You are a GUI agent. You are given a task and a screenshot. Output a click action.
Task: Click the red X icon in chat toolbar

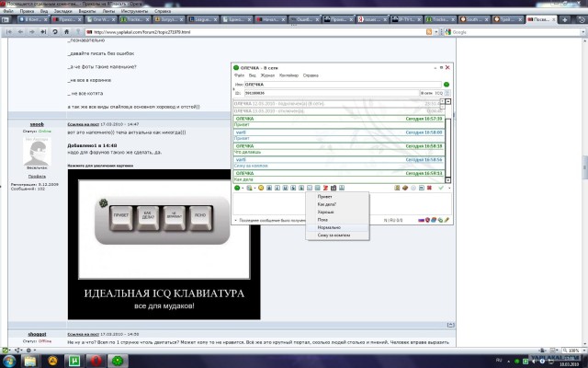tap(429, 188)
